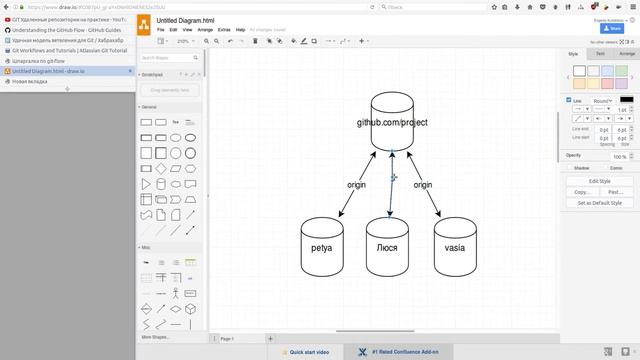Undo the last diagram action
Screen dimensions: 640x360
[230, 41]
